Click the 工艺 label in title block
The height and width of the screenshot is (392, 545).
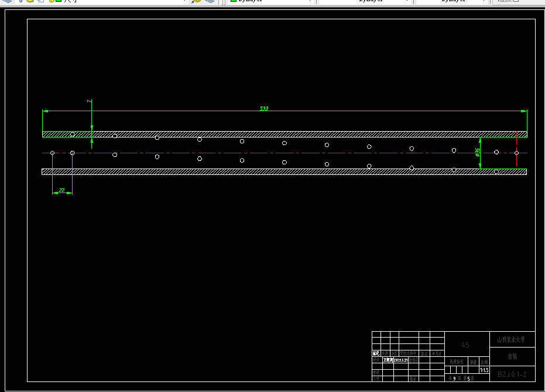point(376,379)
